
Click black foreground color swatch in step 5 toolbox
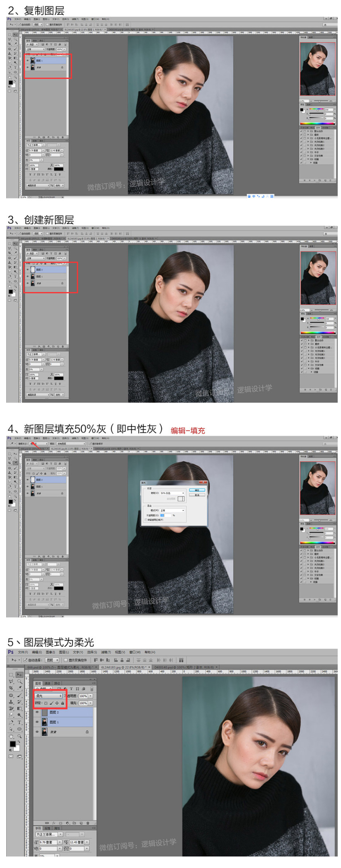[x=12, y=744]
